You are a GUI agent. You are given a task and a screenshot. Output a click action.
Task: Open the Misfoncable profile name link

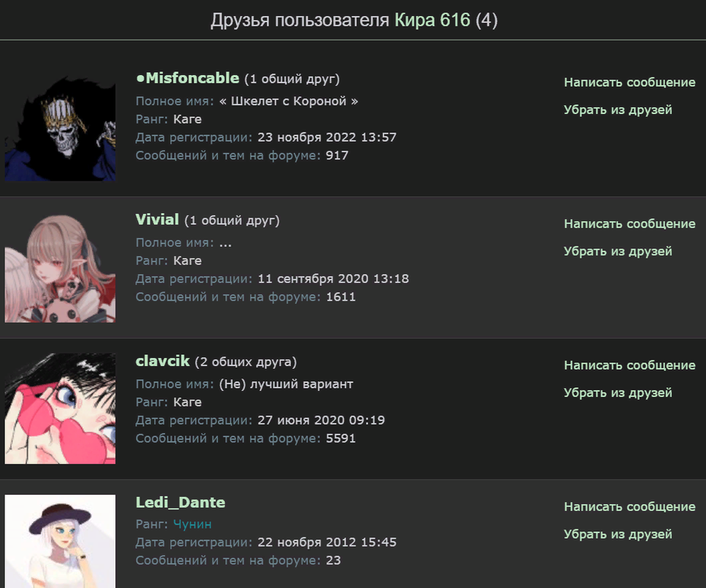[192, 78]
